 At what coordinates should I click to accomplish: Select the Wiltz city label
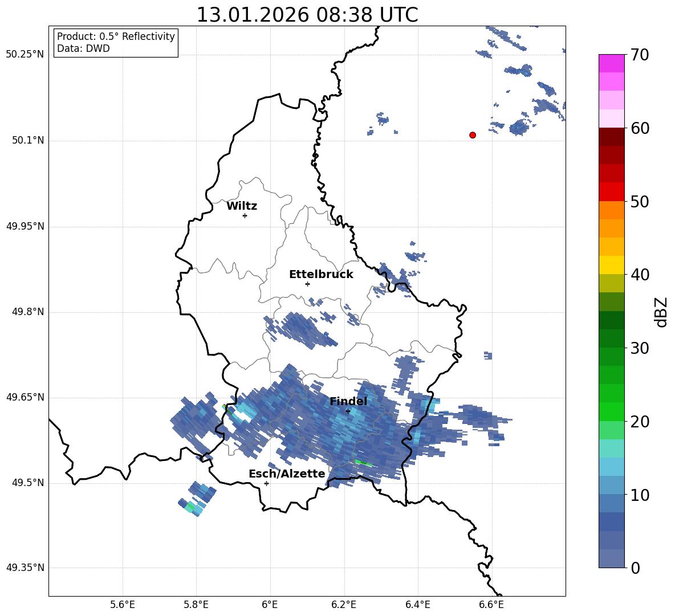pyautogui.click(x=242, y=206)
